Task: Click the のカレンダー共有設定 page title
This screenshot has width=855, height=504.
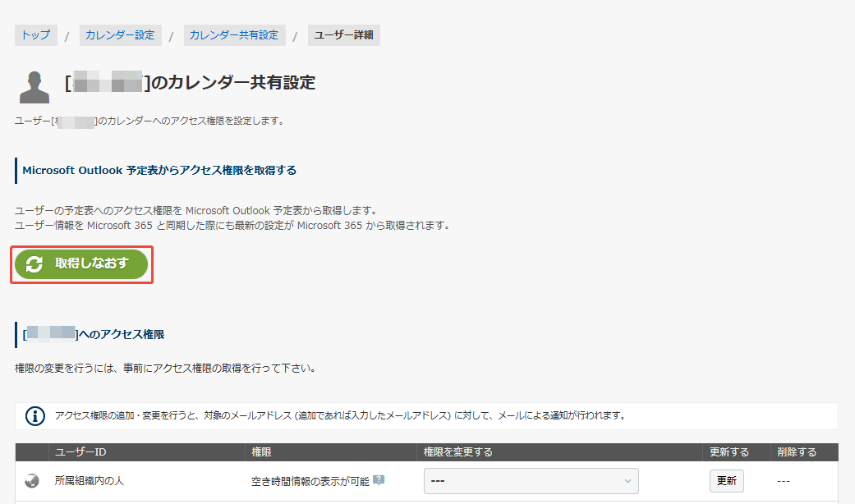Action: click(190, 82)
